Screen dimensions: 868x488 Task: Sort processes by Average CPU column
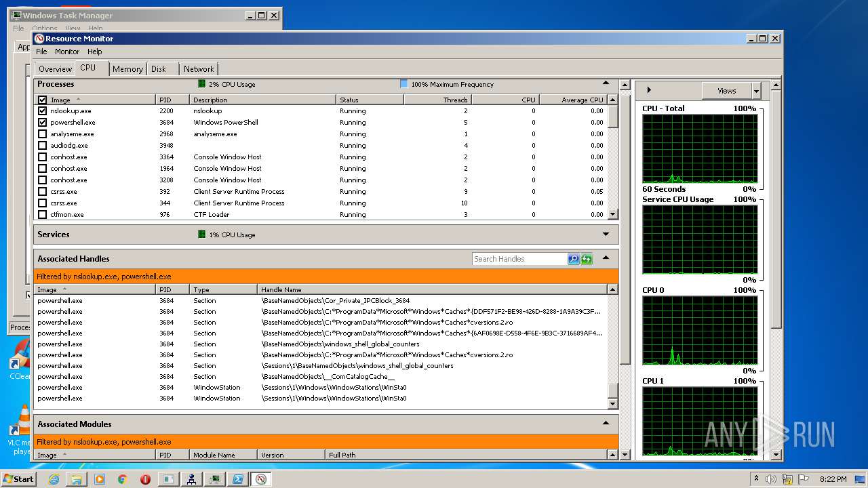tap(573, 100)
